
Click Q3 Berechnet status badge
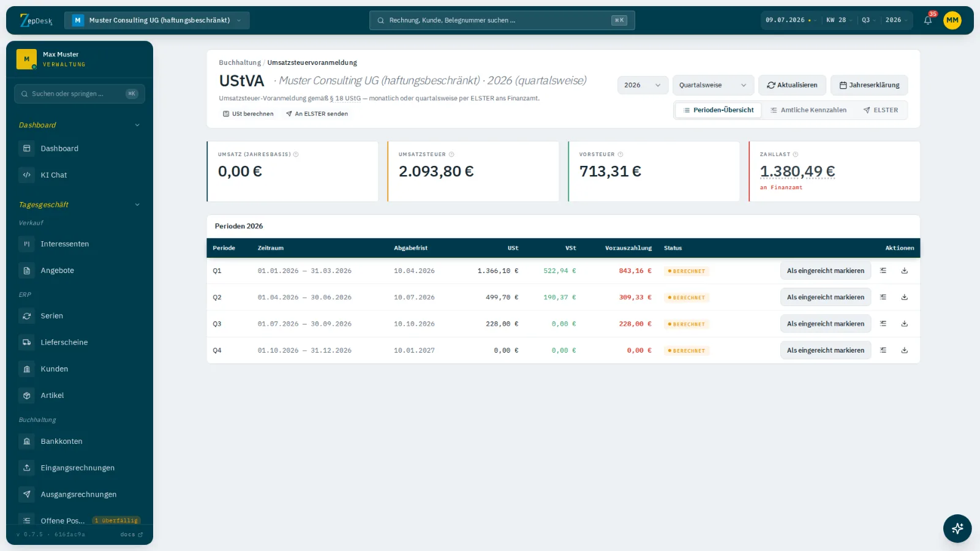coord(687,324)
